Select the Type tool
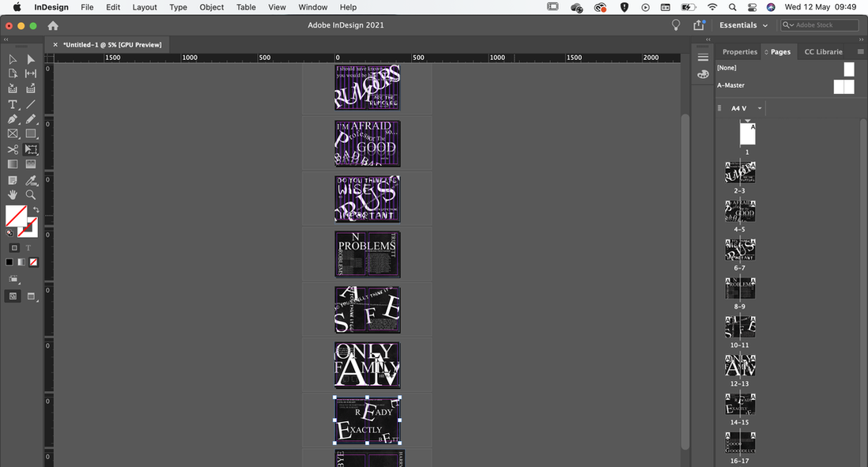Viewport: 868px width, 467px height. pos(13,104)
